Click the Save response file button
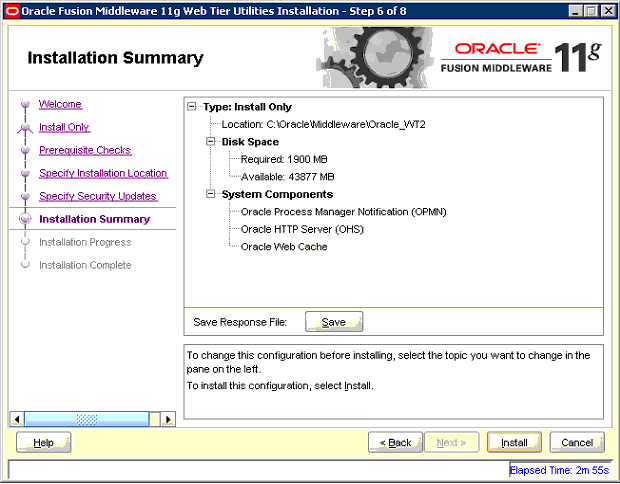This screenshot has height=484, width=620. coord(334,322)
